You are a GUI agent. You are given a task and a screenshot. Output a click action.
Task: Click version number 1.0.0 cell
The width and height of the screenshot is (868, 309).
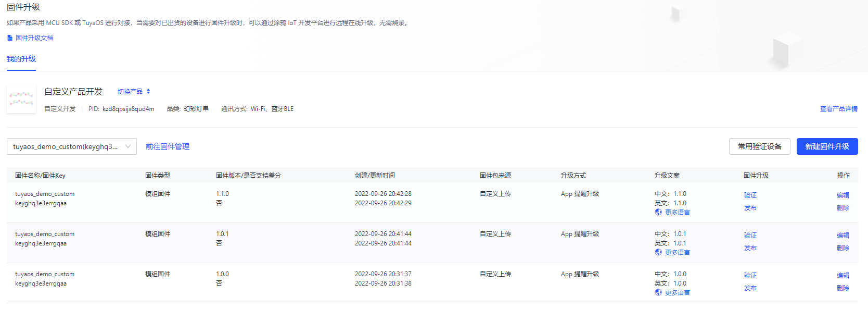tap(222, 274)
